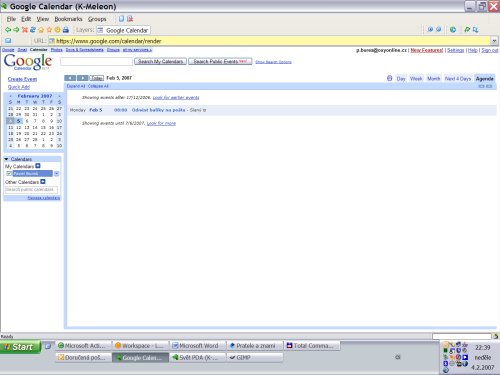Switch to GIMP taskbar button
The height and width of the screenshot is (375, 500).
click(x=255, y=358)
